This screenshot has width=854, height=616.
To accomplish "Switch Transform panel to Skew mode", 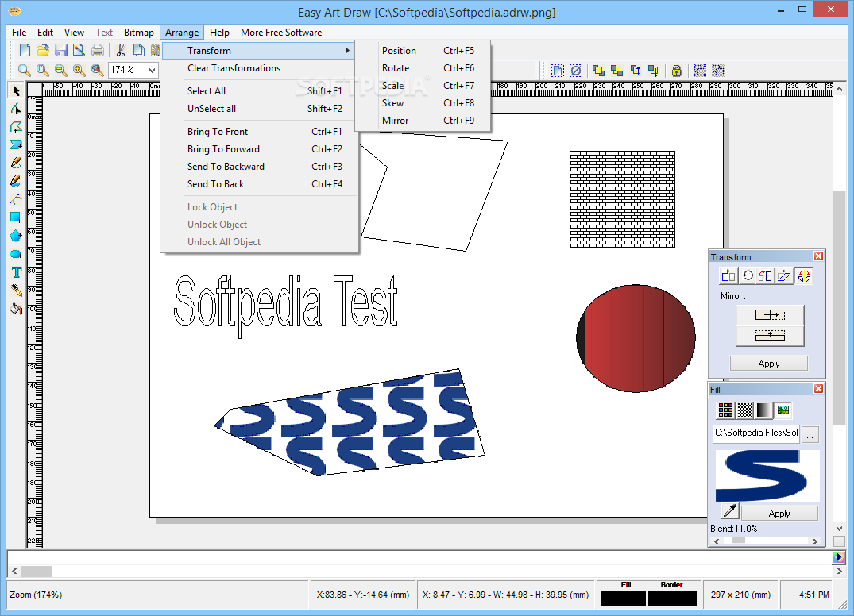I will point(784,276).
